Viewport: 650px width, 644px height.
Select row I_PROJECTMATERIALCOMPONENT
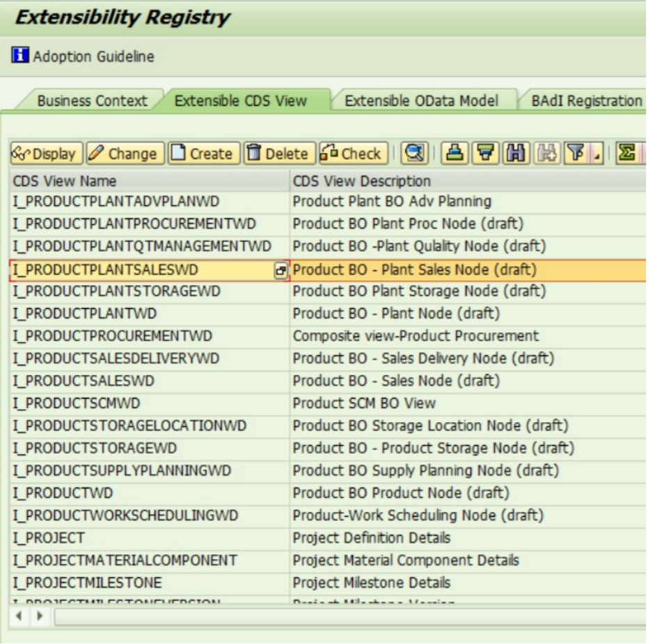149,561
